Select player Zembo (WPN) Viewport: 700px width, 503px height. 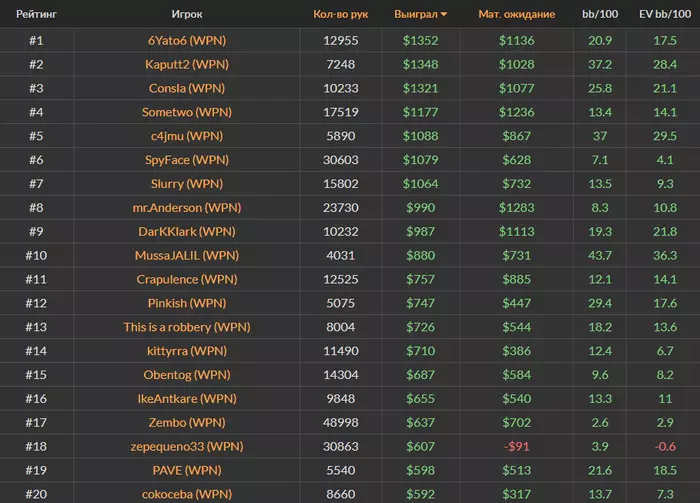coord(186,422)
